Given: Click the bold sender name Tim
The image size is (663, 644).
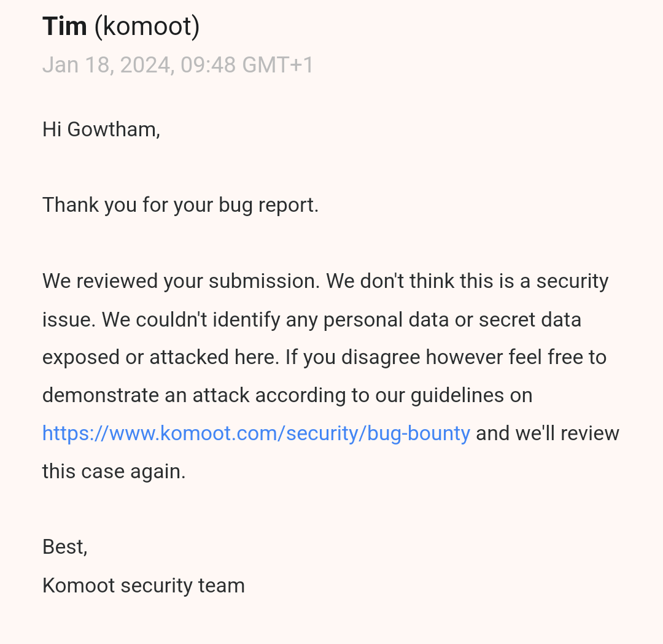Looking at the screenshot, I should pos(64,26).
